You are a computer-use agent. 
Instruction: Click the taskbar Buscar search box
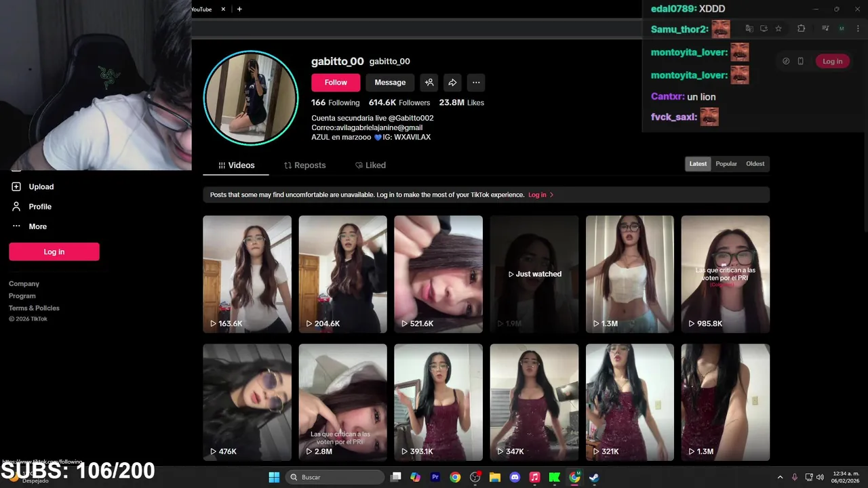click(x=335, y=477)
